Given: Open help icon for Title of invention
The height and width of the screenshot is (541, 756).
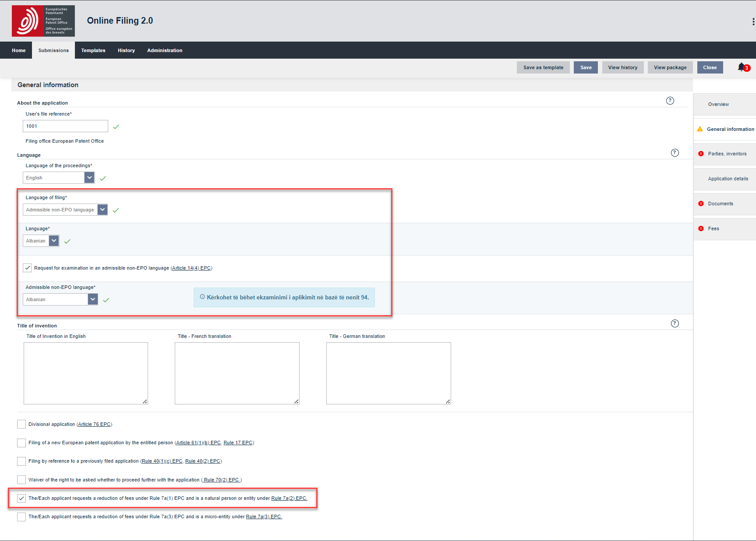Looking at the screenshot, I should click(x=675, y=323).
